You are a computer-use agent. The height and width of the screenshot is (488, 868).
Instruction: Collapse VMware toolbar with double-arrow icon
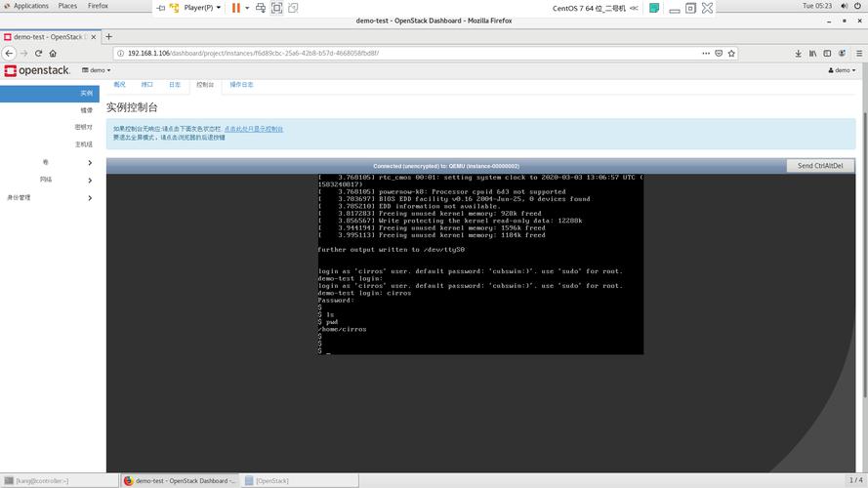[x=634, y=8]
